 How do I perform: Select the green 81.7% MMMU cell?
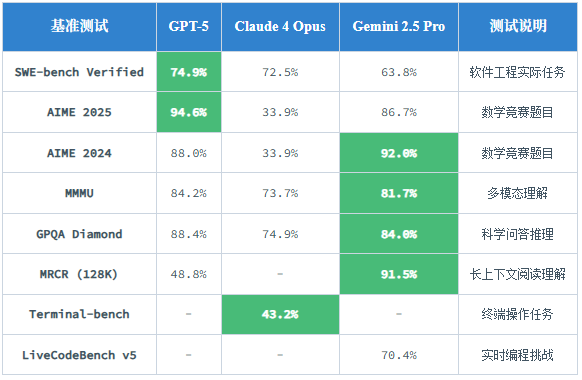click(x=399, y=193)
